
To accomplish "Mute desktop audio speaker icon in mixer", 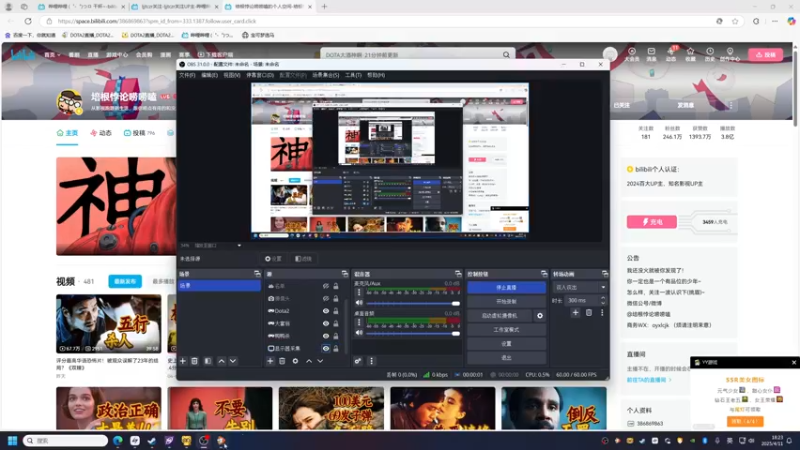I will point(359,333).
